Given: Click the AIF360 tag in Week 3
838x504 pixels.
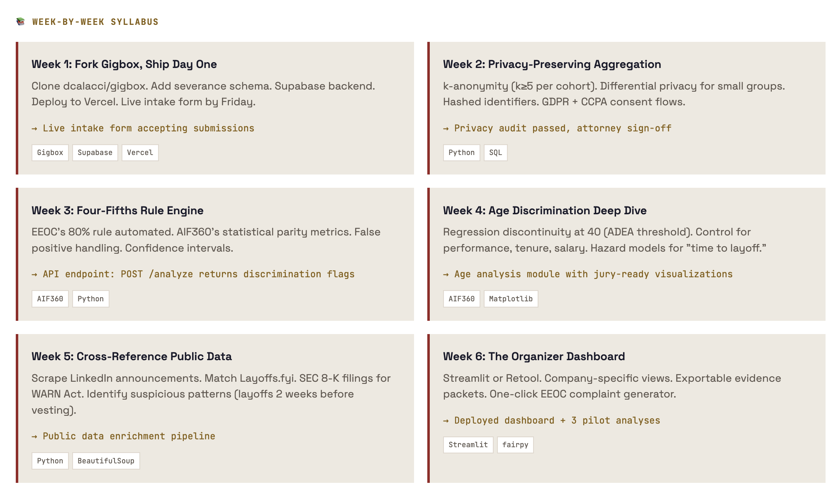Looking at the screenshot, I should (x=50, y=299).
